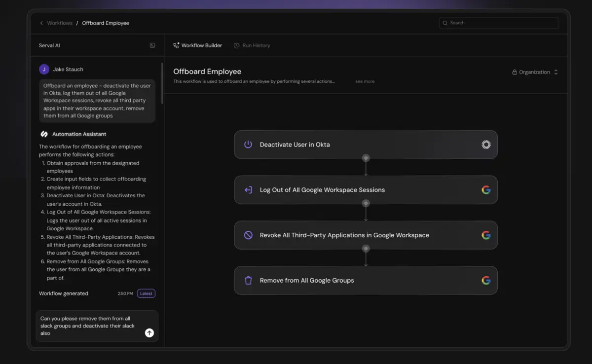Screen dimensions: 592x364
Task: Click the Google logo on Log Out step
Action: pos(486,190)
